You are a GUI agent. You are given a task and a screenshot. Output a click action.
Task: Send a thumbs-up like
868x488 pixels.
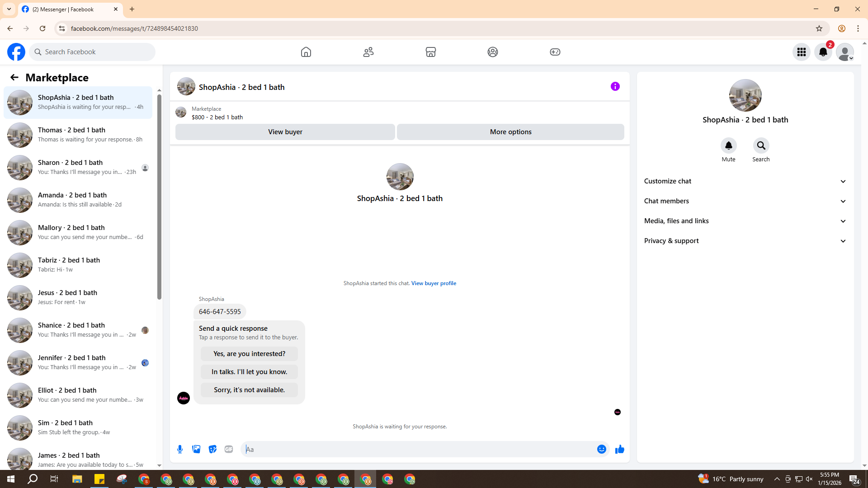click(619, 449)
